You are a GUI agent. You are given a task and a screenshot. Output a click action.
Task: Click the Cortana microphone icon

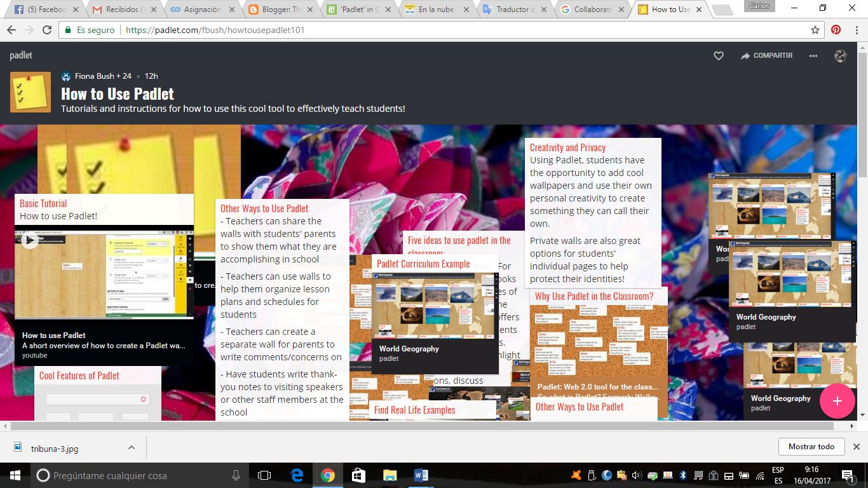[x=236, y=475]
